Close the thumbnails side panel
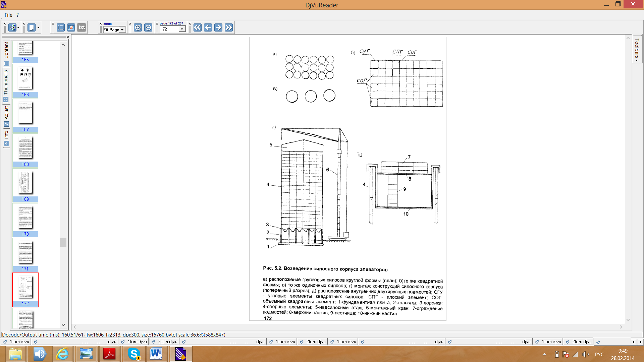The height and width of the screenshot is (362, 644). (68, 37)
